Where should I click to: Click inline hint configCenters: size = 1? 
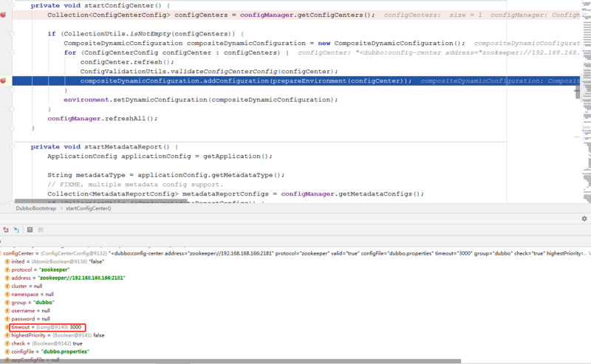point(433,15)
